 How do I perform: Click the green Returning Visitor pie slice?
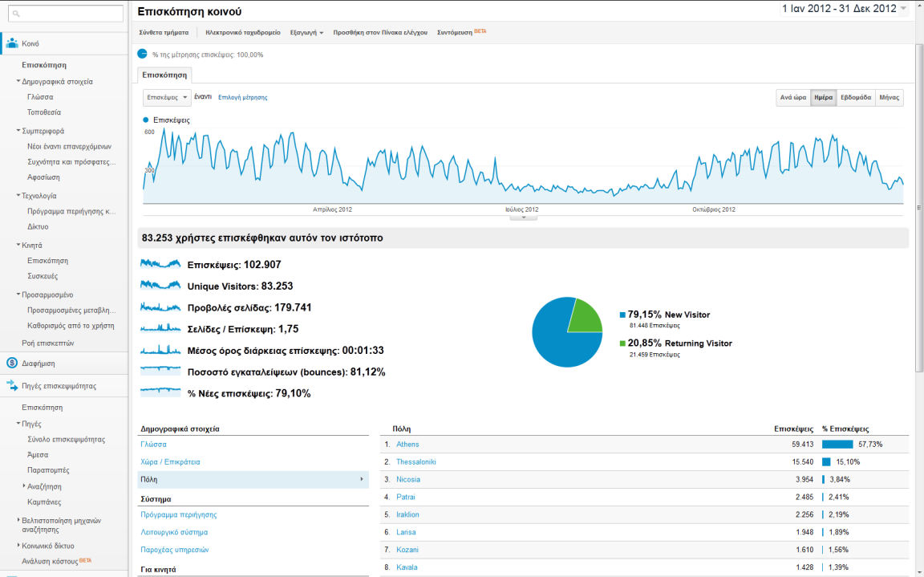[x=586, y=318]
